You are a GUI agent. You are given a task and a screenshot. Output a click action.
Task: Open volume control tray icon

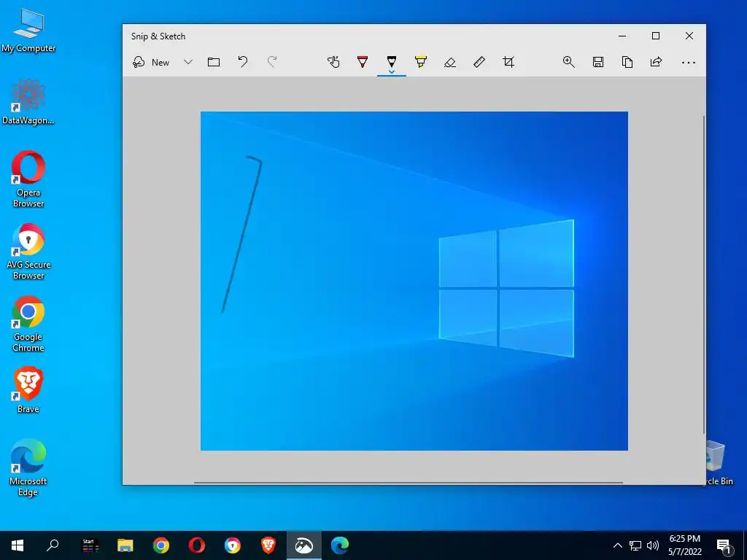[x=653, y=545]
